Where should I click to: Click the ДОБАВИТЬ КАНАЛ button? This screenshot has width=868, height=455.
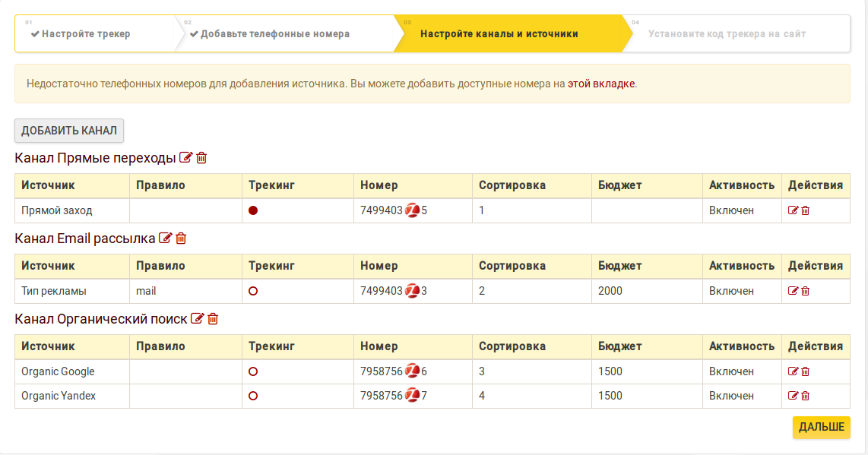pyautogui.click(x=69, y=131)
